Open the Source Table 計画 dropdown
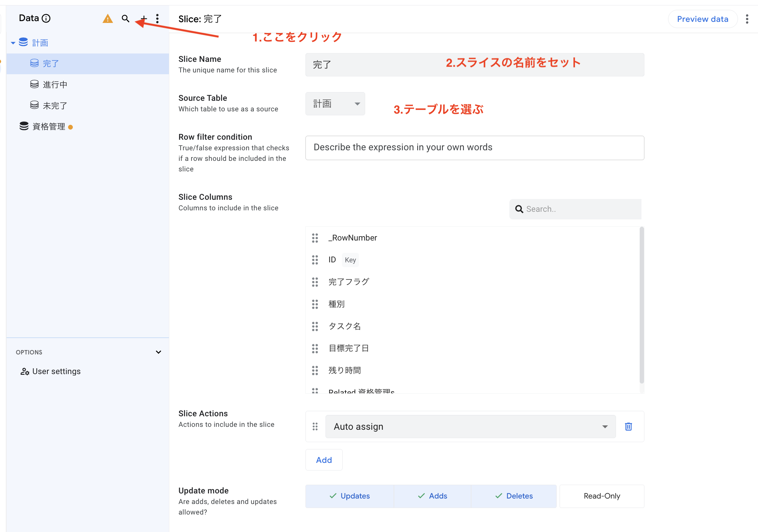 (x=335, y=104)
